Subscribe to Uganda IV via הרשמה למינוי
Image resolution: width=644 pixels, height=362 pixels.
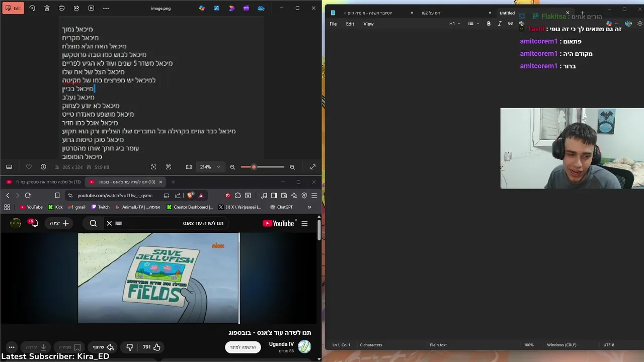point(243,347)
